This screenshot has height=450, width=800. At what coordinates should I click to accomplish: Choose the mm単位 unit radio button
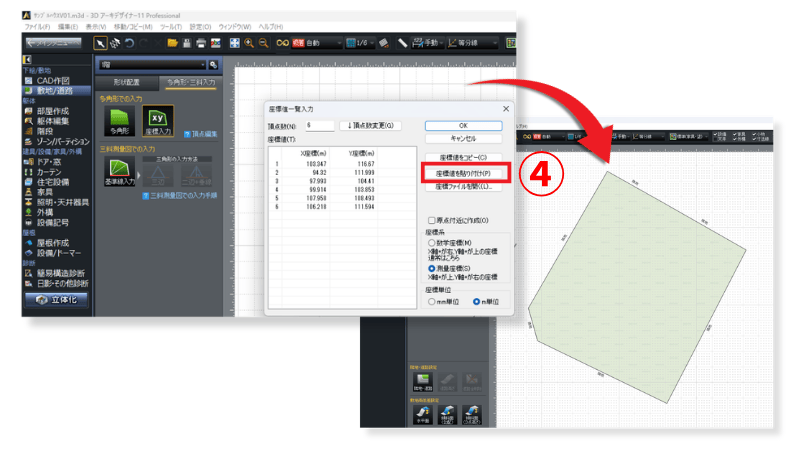tap(431, 301)
